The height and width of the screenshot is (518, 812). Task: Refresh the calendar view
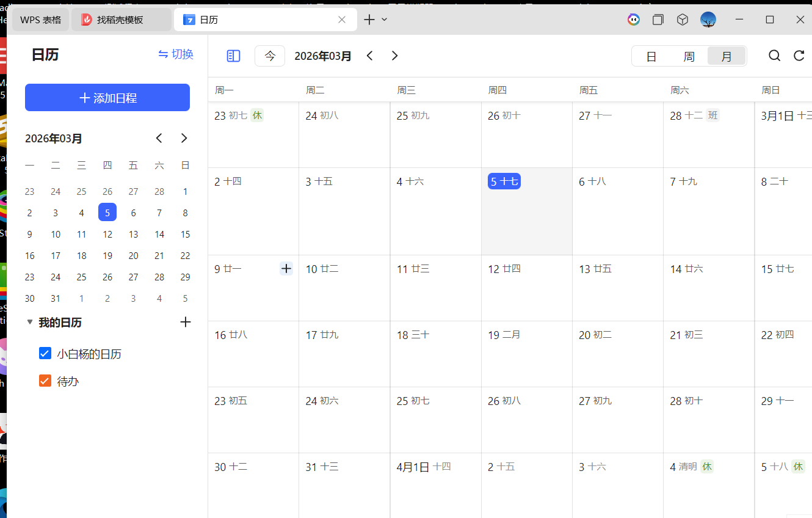[x=799, y=56]
